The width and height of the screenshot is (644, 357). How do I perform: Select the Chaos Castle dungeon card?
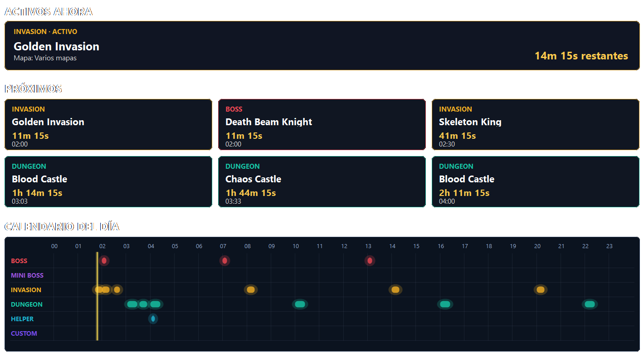click(x=322, y=181)
